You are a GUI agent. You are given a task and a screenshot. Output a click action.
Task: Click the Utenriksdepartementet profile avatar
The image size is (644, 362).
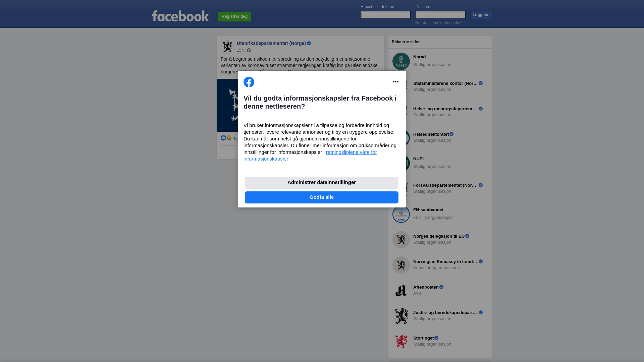pyautogui.click(x=227, y=47)
